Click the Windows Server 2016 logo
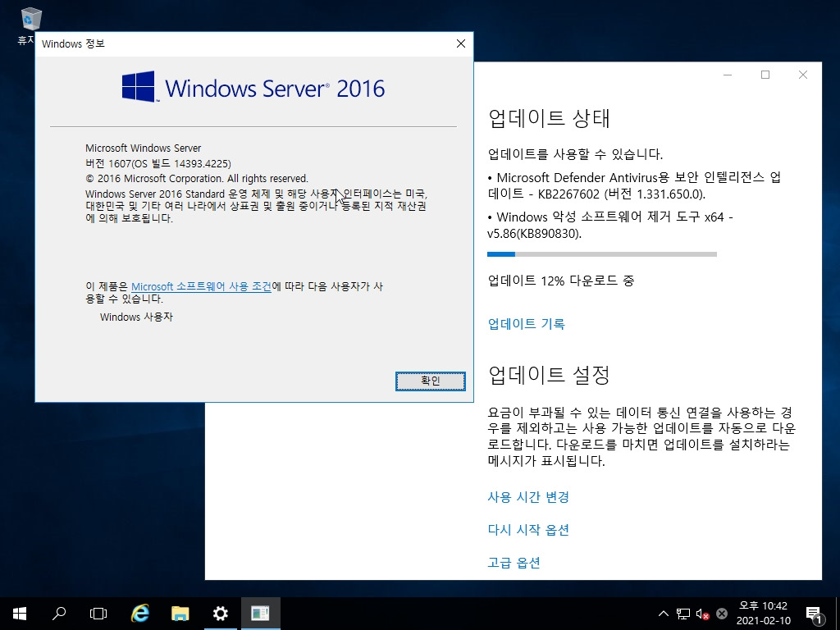This screenshot has height=630, width=840. pyautogui.click(x=253, y=87)
